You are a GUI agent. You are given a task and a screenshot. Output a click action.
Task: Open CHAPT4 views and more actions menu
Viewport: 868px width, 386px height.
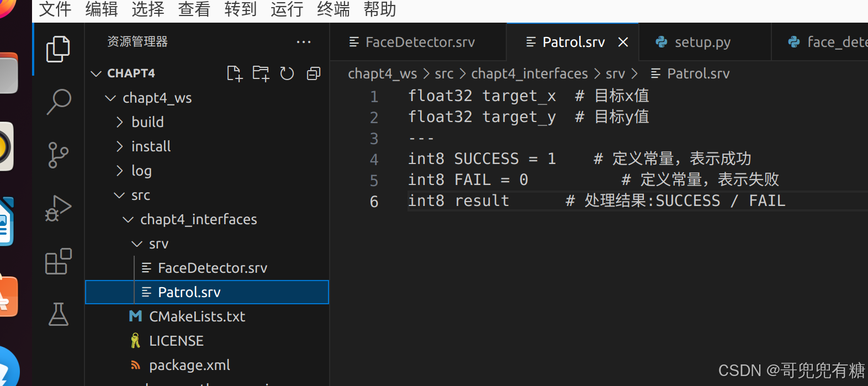(x=303, y=41)
